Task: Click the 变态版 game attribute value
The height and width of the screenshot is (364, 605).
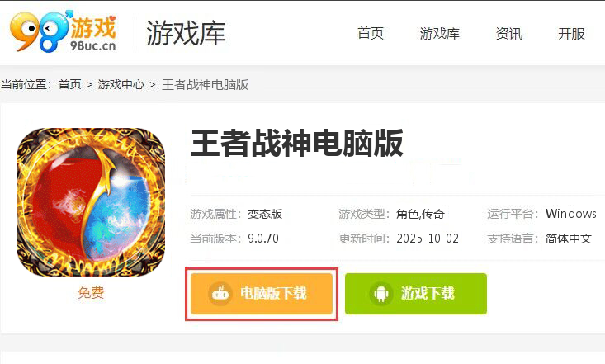Action: 265,214
